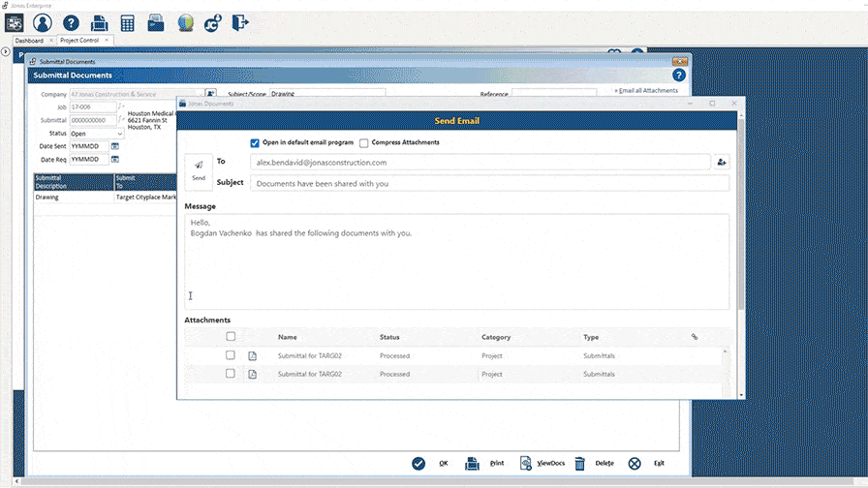Image resolution: width=868 pixels, height=488 pixels.
Task: Click the link icon column header in Attachments
Action: [695, 336]
